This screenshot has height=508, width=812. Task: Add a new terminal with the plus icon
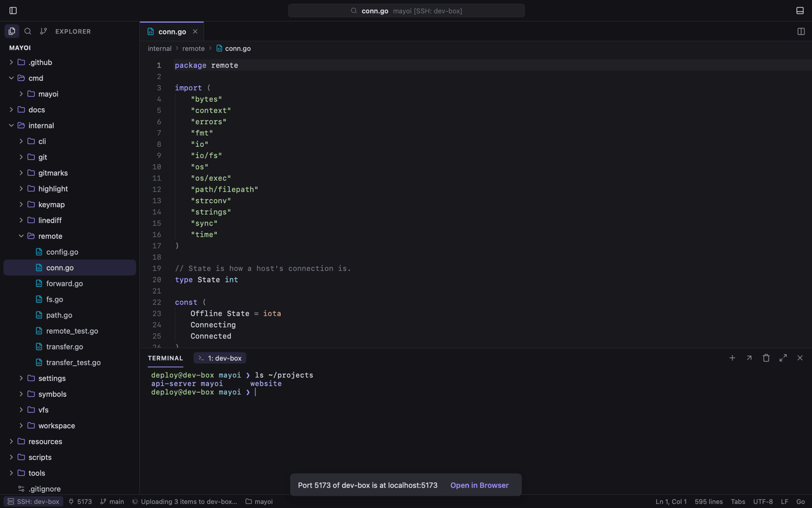pos(732,358)
